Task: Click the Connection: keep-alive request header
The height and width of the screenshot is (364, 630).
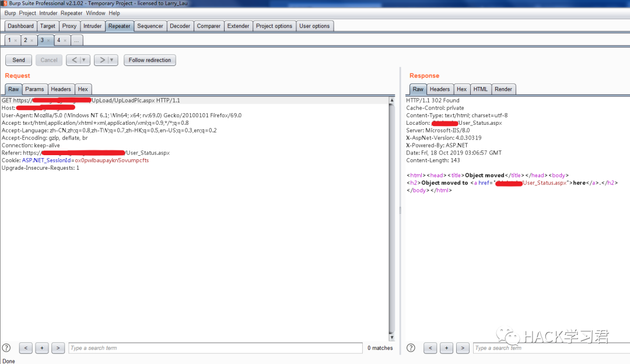Action: click(30, 145)
